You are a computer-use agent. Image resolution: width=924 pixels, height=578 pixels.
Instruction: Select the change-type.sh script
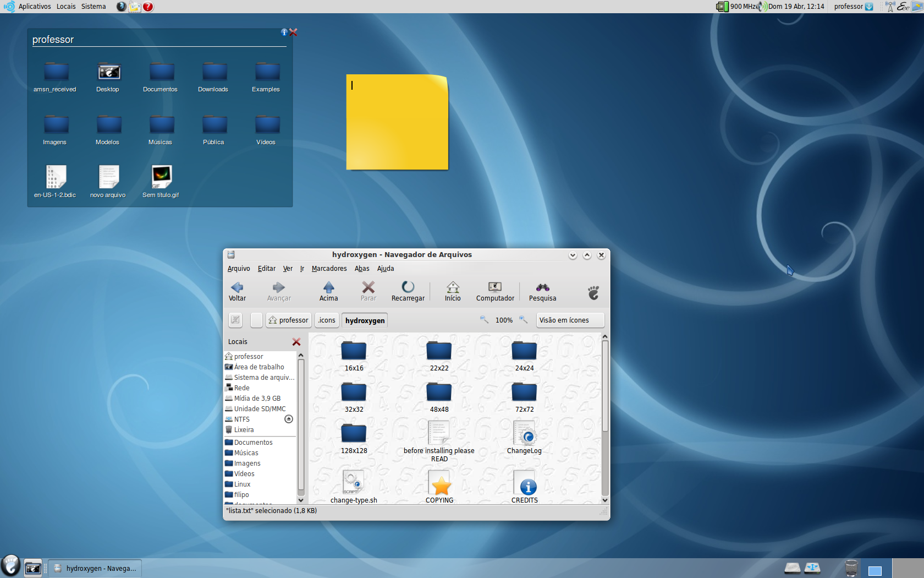354,487
